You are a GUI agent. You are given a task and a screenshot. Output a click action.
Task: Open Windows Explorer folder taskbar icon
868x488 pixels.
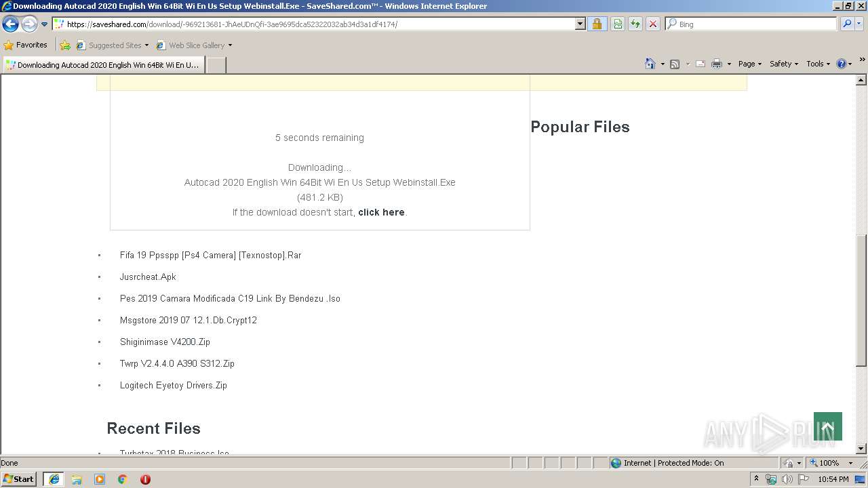77,479
